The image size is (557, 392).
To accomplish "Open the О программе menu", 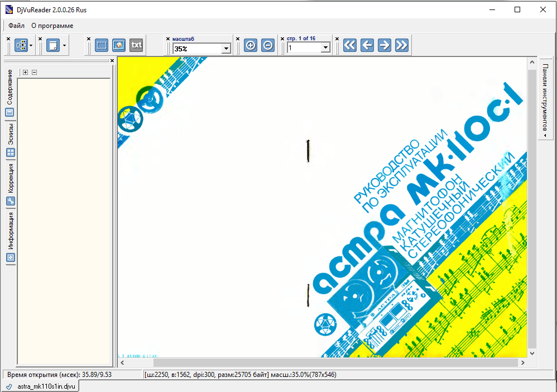I will point(52,26).
